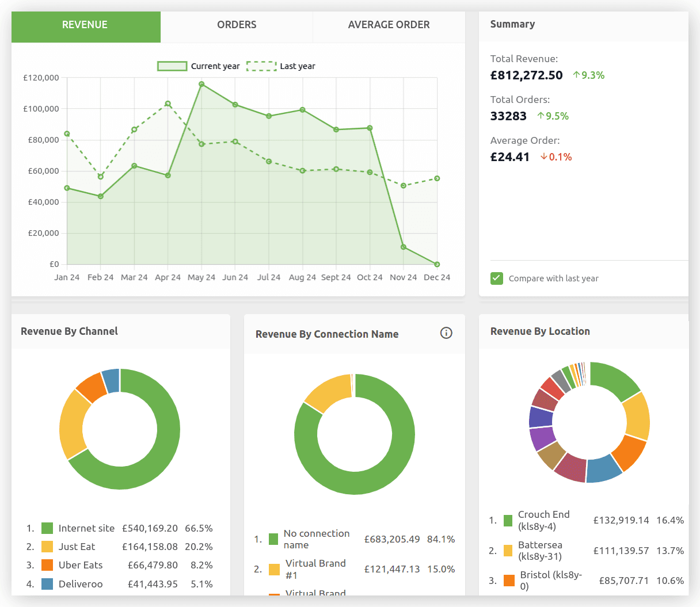Screen dimensions: 700x607
Task: Uncheck Compare with last year checkbox
Action: click(x=497, y=278)
